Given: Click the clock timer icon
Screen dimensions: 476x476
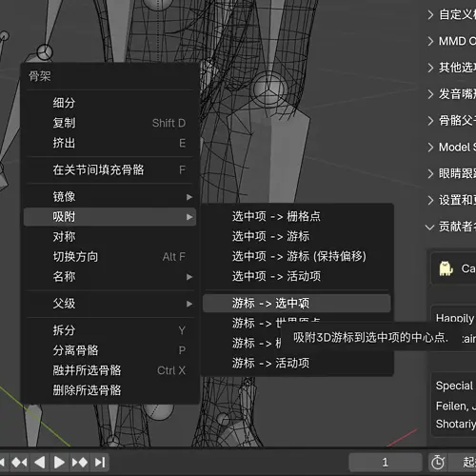Looking at the screenshot, I should (438, 463).
